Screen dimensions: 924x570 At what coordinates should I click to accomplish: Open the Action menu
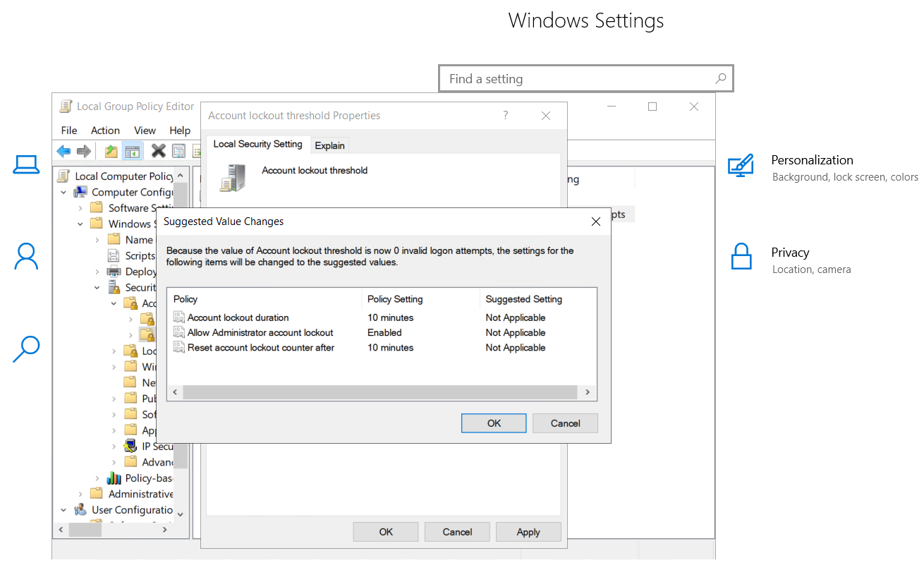tap(105, 131)
